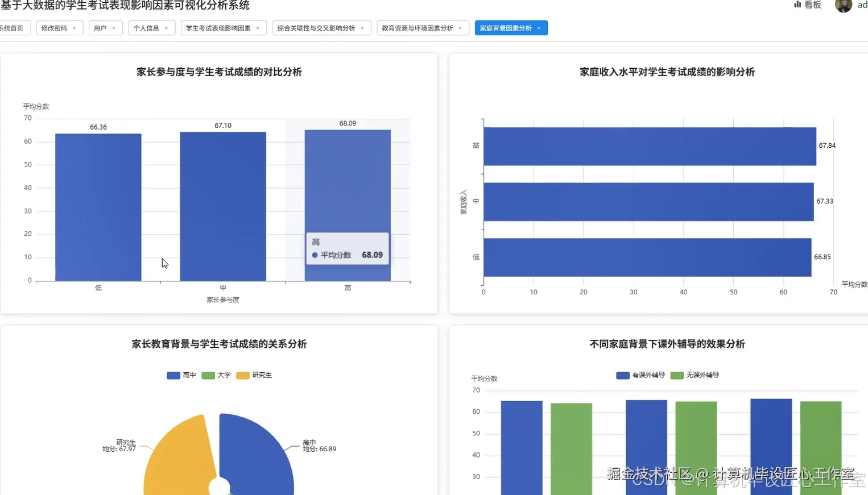Toggle 有课外辅导 legend in the tutoring chart
868x495 pixels.
[640, 375]
